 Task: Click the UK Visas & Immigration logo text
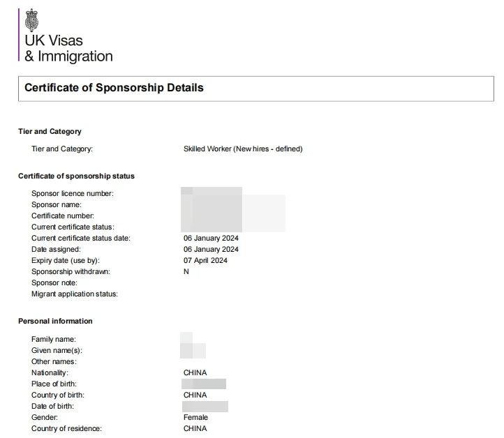[x=68, y=48]
